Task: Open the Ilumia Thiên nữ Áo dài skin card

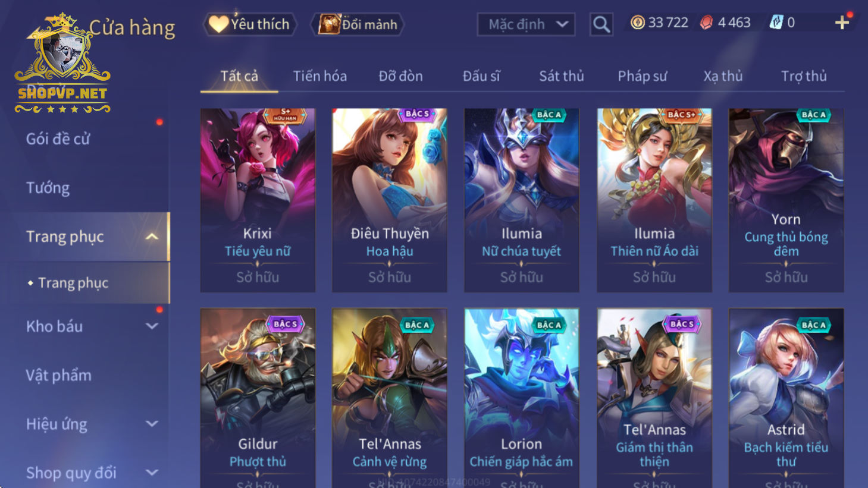Action: [x=654, y=200]
